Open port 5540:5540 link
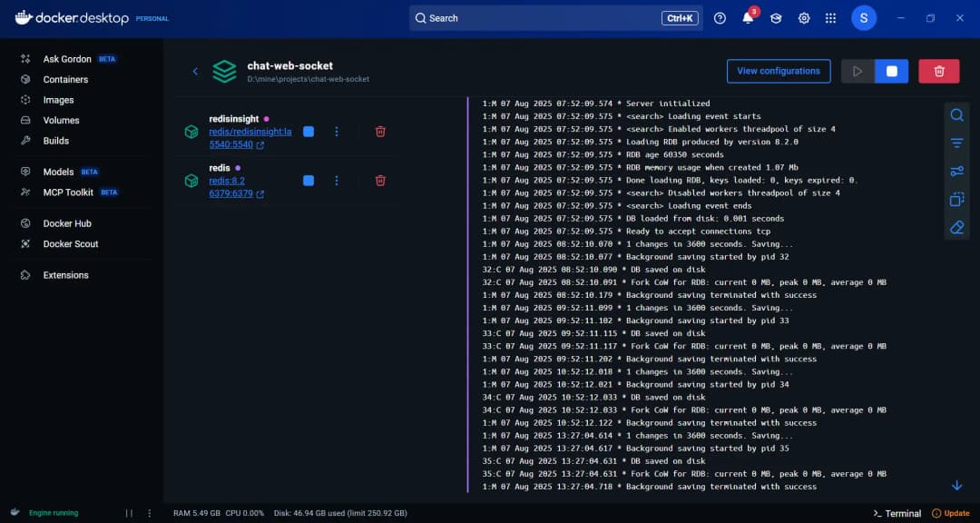 coord(231,145)
